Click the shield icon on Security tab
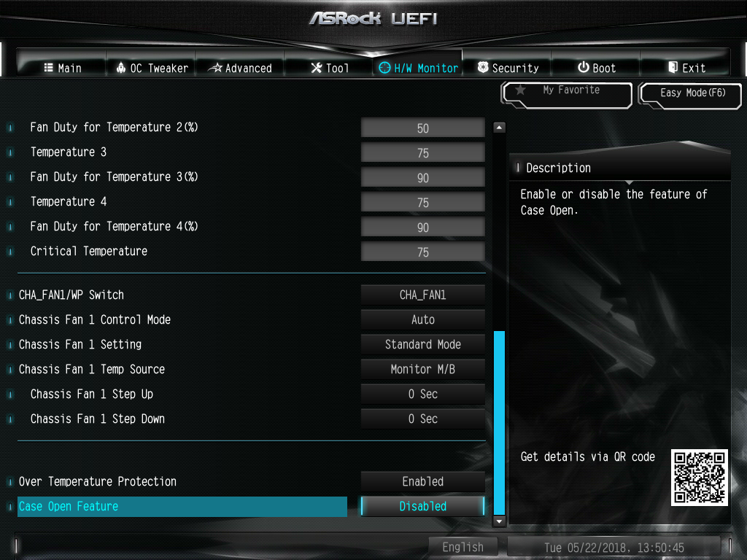Image resolution: width=747 pixels, height=560 pixels. [x=483, y=67]
